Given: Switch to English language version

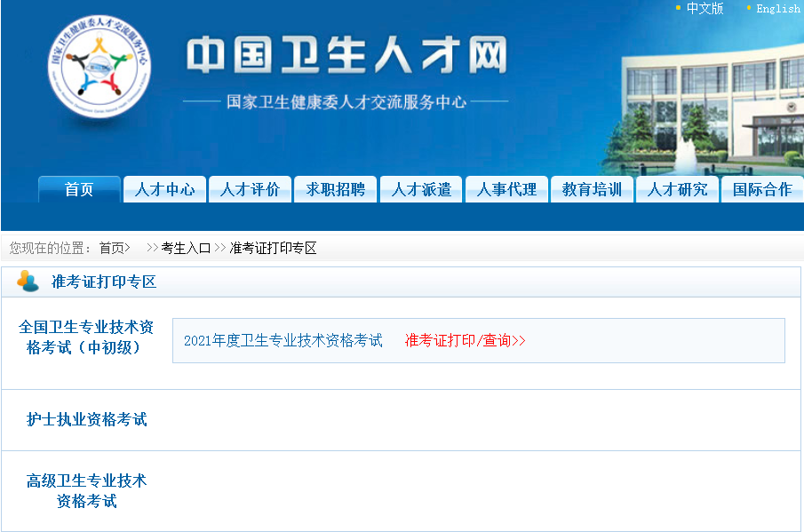Looking at the screenshot, I should point(777,8).
